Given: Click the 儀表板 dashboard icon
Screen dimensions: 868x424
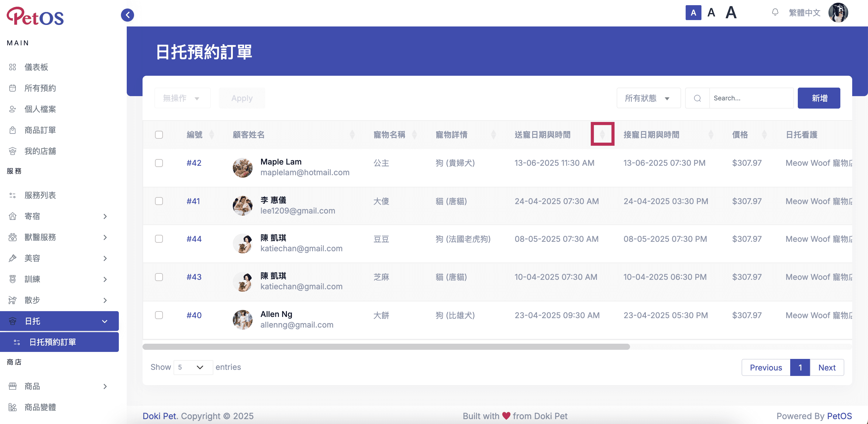Looking at the screenshot, I should 12,67.
